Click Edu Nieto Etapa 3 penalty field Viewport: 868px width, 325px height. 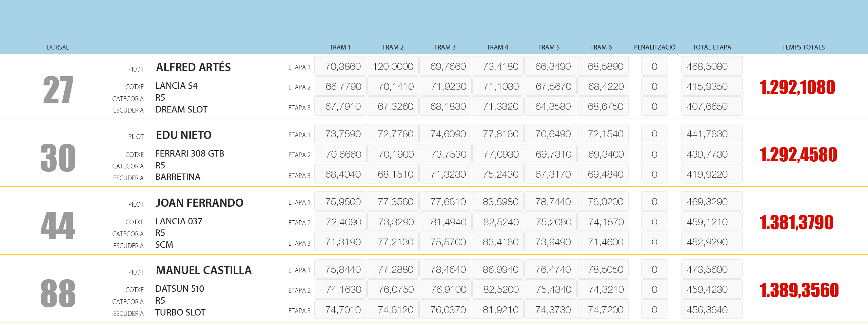(654, 175)
